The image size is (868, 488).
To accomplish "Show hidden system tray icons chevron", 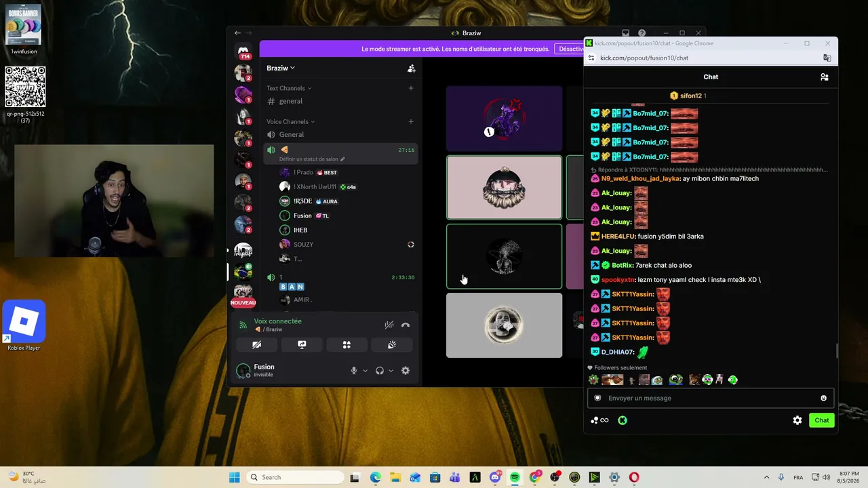I will coord(766,478).
